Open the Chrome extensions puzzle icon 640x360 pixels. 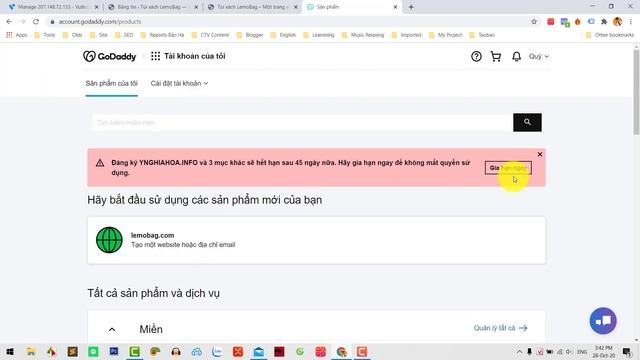point(604,22)
